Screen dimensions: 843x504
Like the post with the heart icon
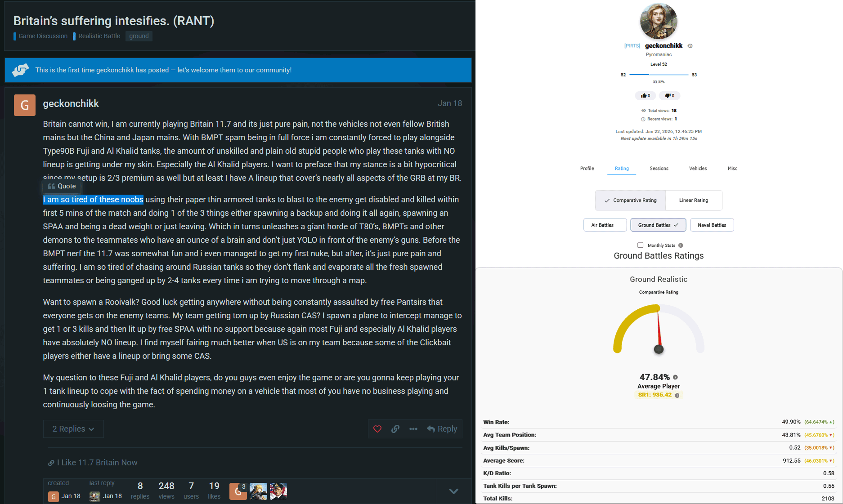[x=377, y=429]
